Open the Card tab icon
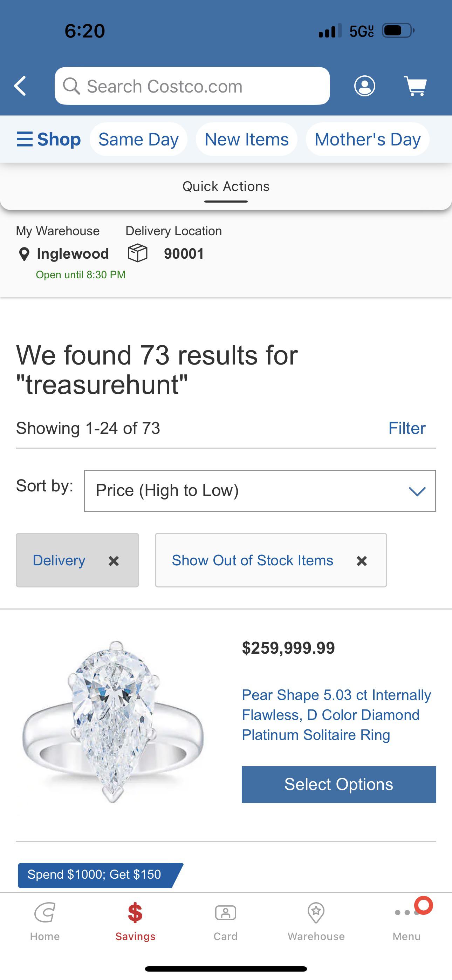 click(226, 920)
